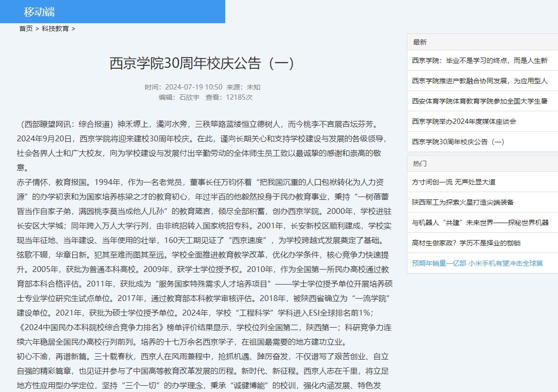Open hot article 陕西军工为探索火星打造尖端装备
Screen dimensions: 558x392
(x=463, y=202)
